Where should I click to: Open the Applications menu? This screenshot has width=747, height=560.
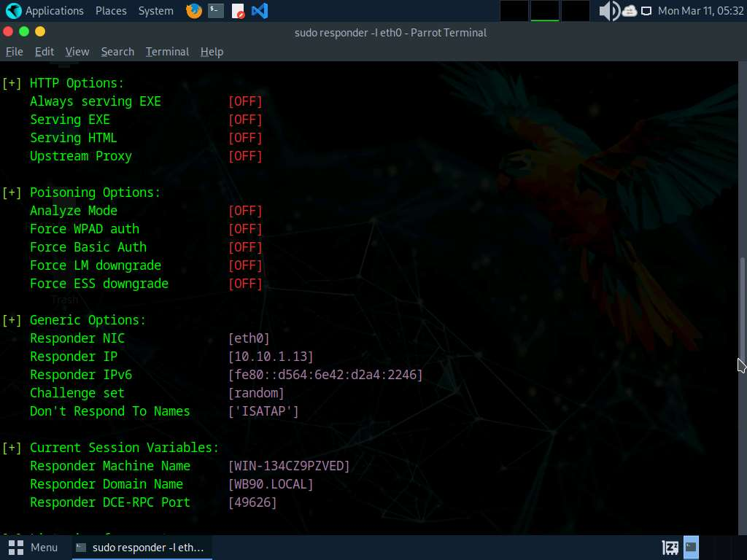coord(45,11)
